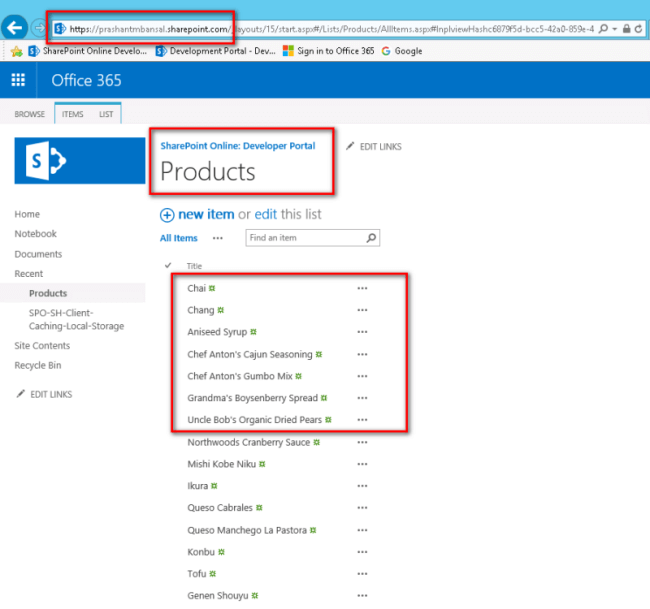Viewport: 650px width, 609px height.
Task: Switch to the BROWSE ribbon tab
Action: coord(29,114)
